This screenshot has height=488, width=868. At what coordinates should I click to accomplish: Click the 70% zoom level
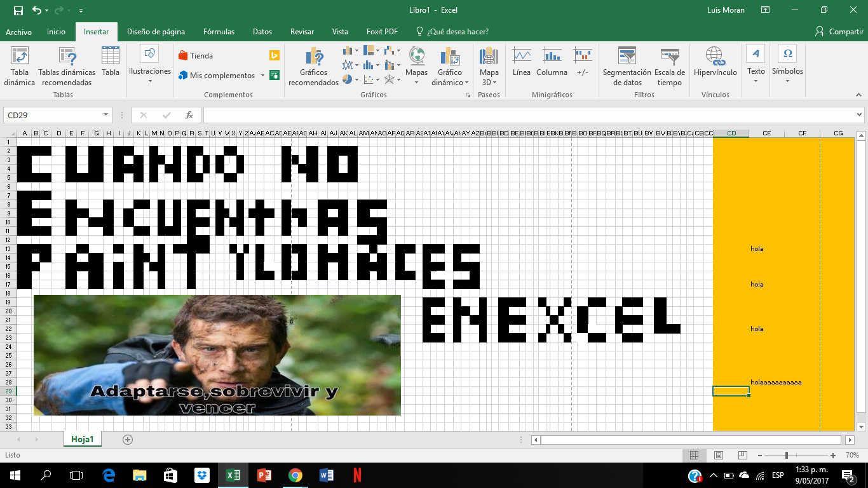(x=852, y=456)
